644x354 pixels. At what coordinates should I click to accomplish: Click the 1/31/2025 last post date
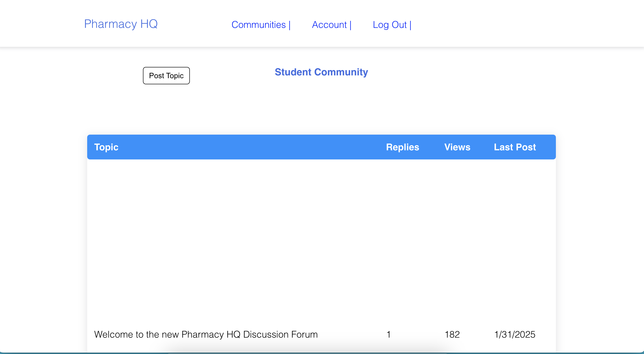515,334
